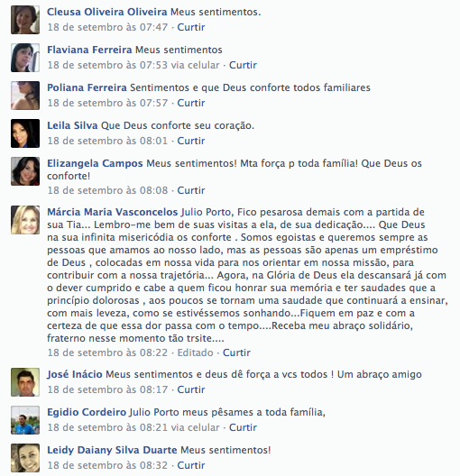
Task: Click Curtir on Flaviana Ferreira's comment
Action: click(x=243, y=65)
